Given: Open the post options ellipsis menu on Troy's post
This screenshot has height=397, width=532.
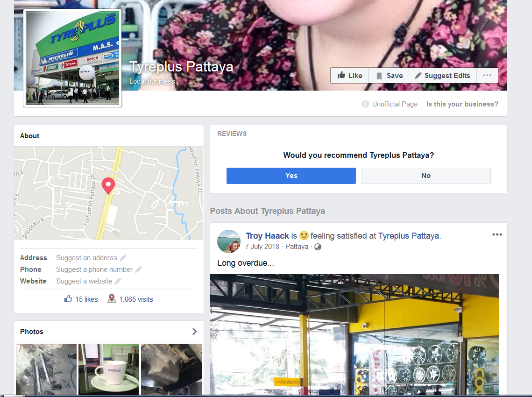Looking at the screenshot, I should pyautogui.click(x=497, y=234).
